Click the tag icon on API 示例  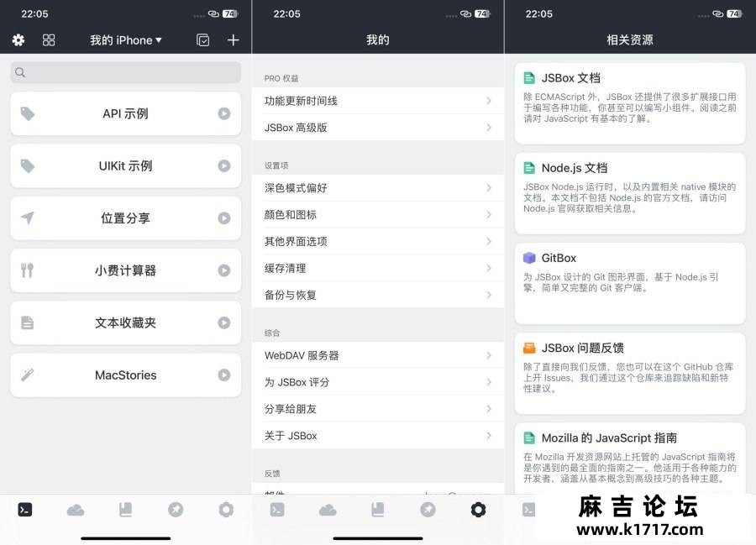point(28,113)
